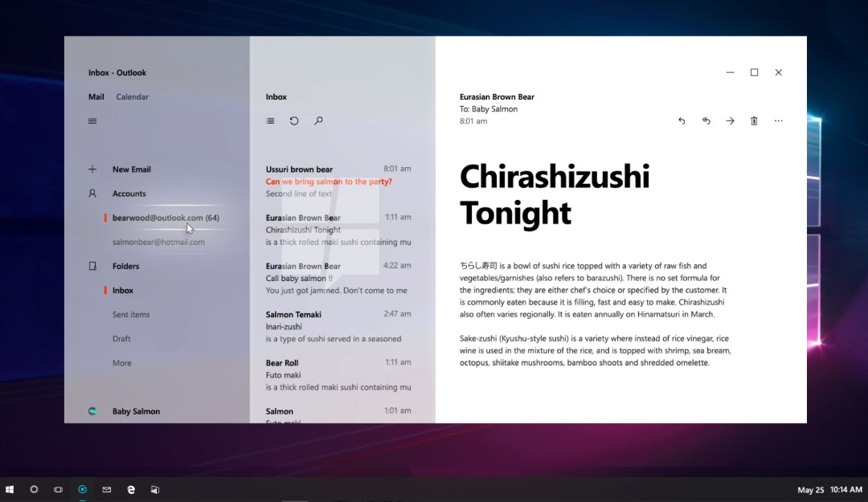This screenshot has height=502, width=868.
Task: Click the list view icon in Inbox
Action: (x=270, y=120)
